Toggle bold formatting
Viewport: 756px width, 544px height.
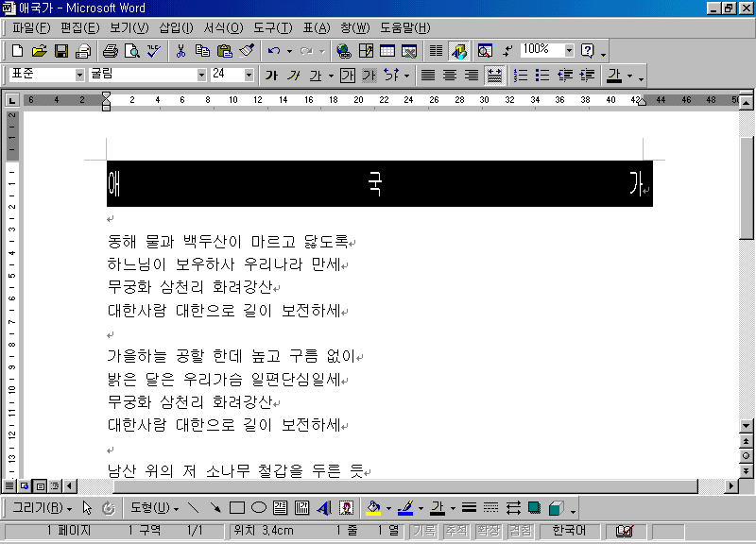[x=271, y=76]
